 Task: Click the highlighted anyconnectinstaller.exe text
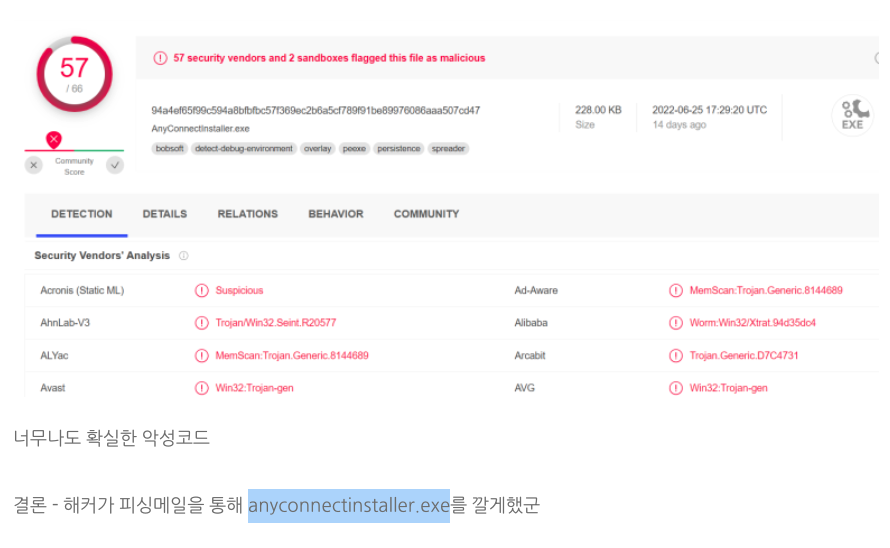click(349, 505)
